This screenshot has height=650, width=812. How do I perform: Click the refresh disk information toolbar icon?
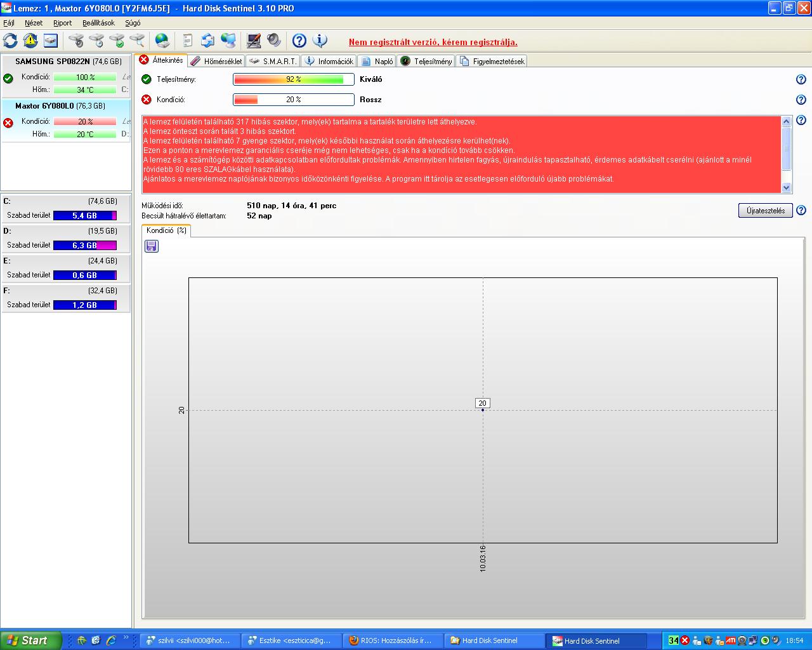tap(10, 41)
